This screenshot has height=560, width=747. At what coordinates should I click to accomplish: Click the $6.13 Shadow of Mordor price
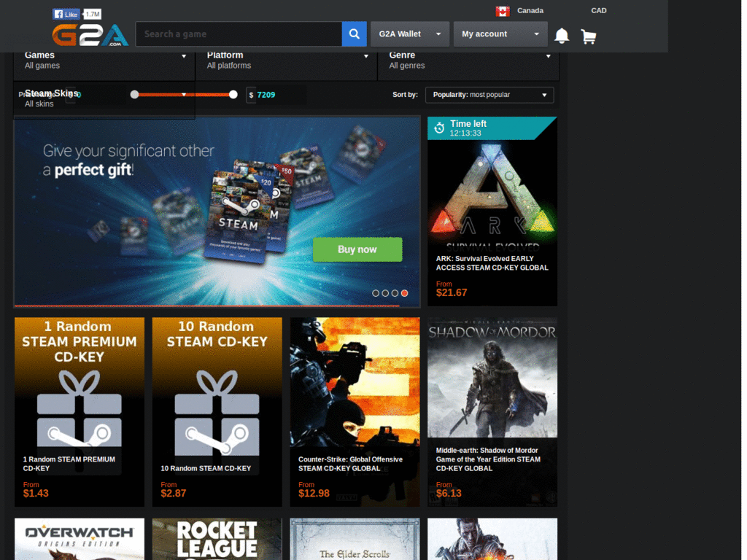pyautogui.click(x=449, y=494)
